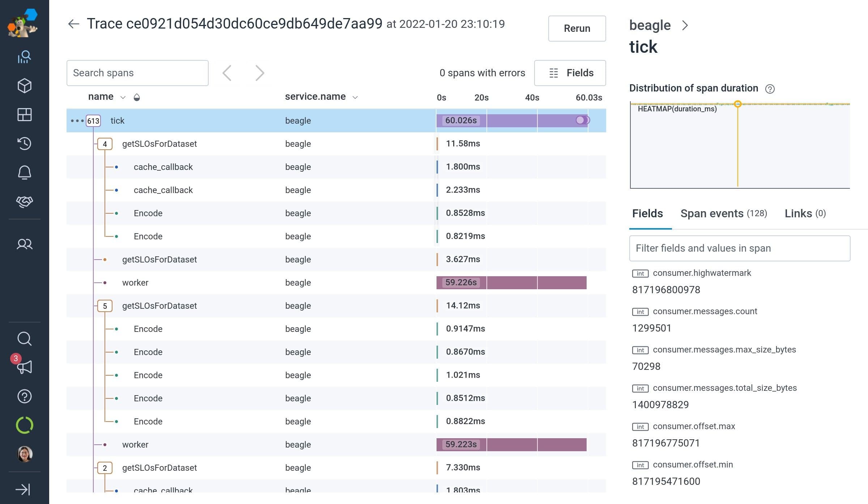Open the service.name column dropdown
This screenshot has width=868, height=504.
(x=356, y=97)
